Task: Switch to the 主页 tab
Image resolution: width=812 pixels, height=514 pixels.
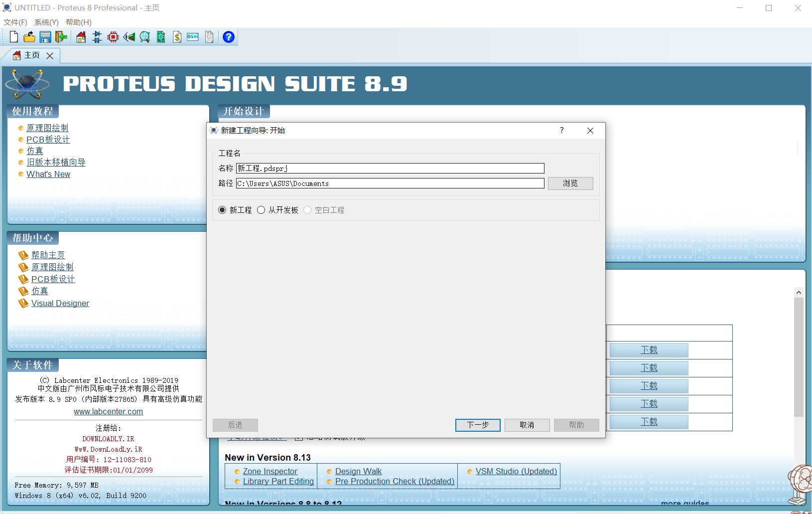Action: point(31,55)
